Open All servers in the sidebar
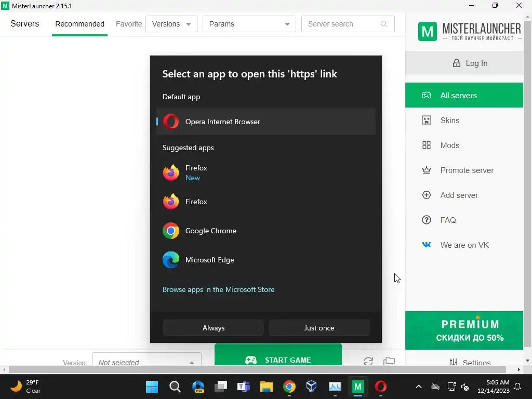Screen dimensions: 532x399 pyautogui.click(x=464, y=96)
